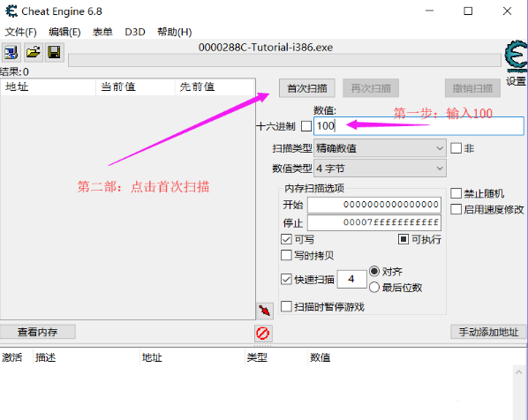Image resolution: width=528 pixels, height=420 pixels.
Task: Open the 编辑(E) menu
Action: (x=64, y=32)
